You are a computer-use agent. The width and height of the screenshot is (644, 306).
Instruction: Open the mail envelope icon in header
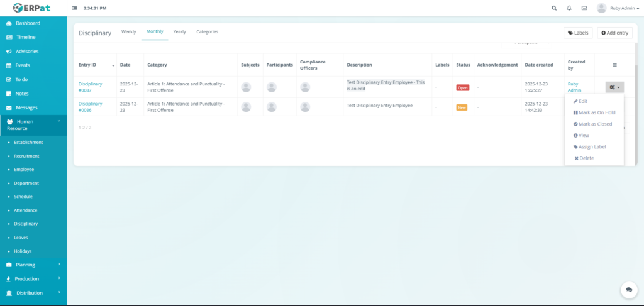click(584, 8)
